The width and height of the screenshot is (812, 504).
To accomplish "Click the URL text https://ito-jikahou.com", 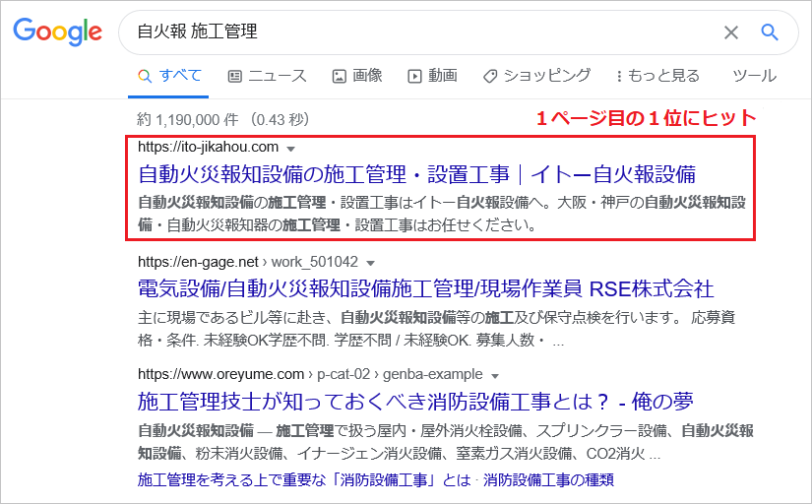I will 209,147.
